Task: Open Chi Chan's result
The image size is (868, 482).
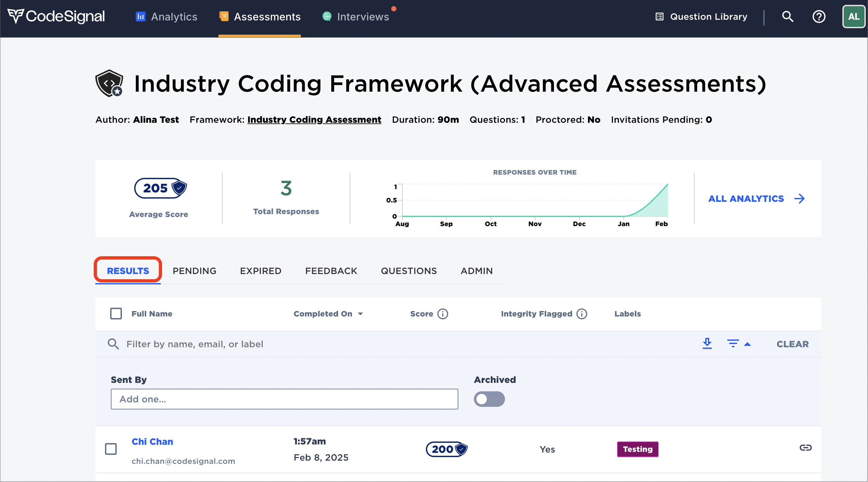Action: [x=152, y=441]
